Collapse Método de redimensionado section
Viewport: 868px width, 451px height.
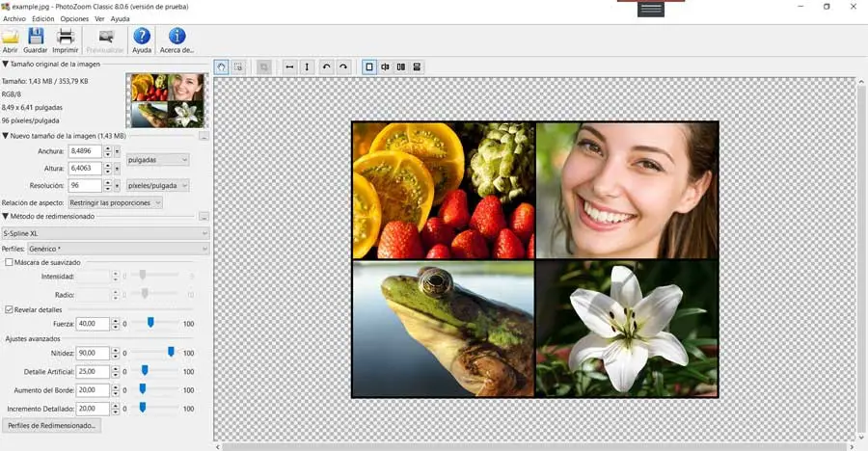(x=5, y=217)
